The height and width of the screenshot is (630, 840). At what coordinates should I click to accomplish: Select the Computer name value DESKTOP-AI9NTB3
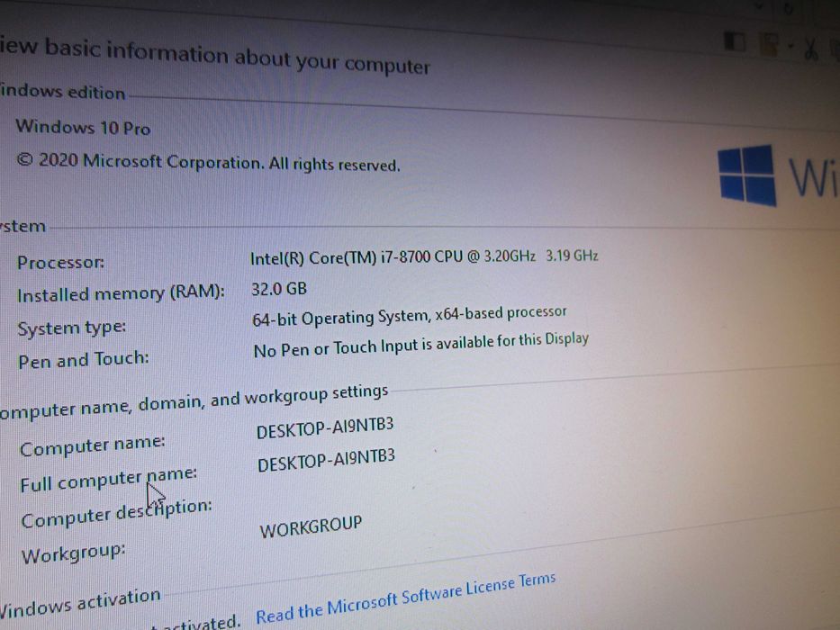coord(325,427)
